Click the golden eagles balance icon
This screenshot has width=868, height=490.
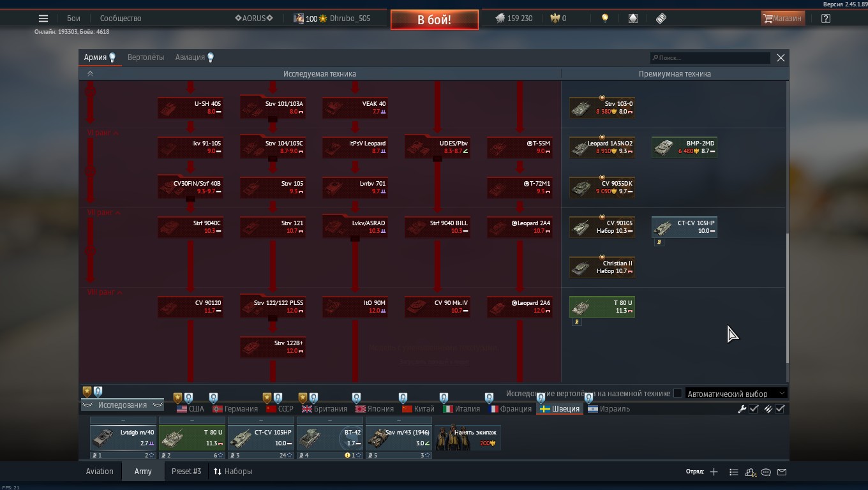555,19
